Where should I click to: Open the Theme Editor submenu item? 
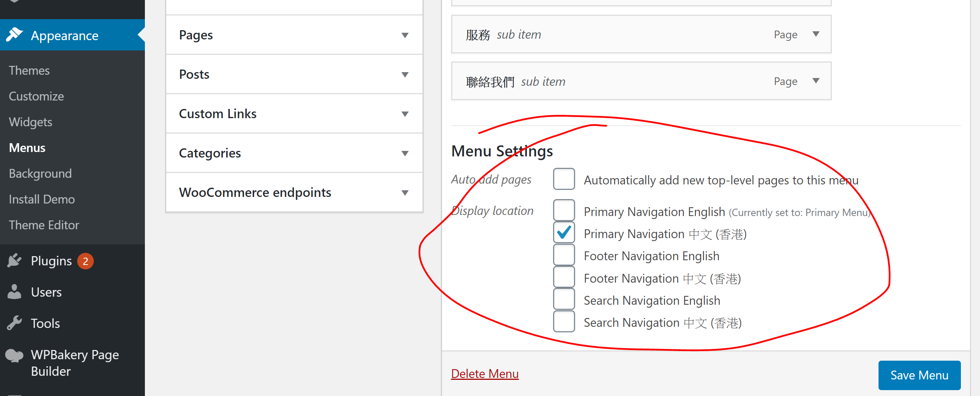click(x=44, y=225)
